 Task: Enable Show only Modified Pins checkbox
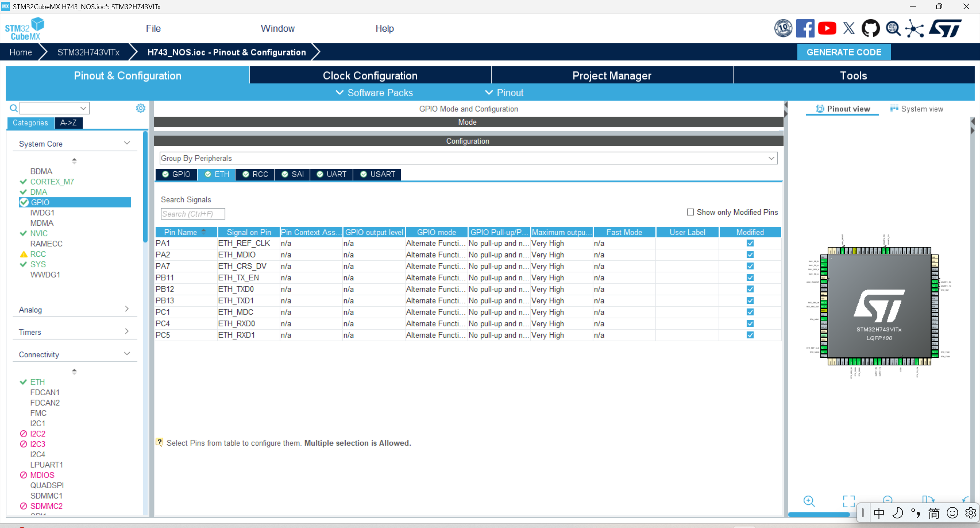[690, 212]
